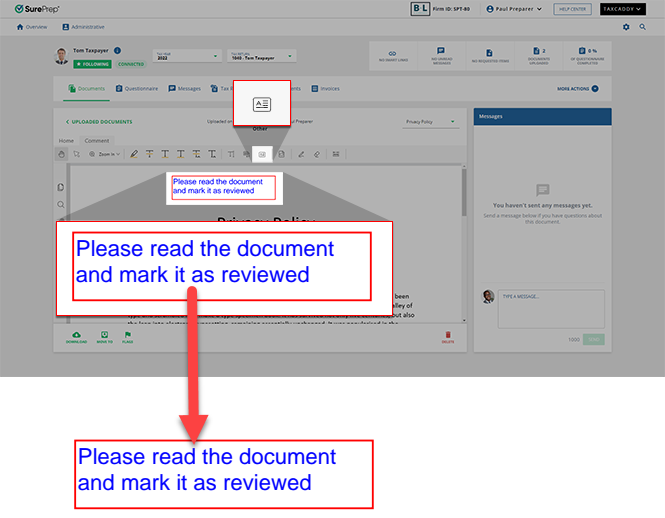The image size is (665, 518).
Task: Open the Zoom In dropdown
Action: [x=104, y=154]
